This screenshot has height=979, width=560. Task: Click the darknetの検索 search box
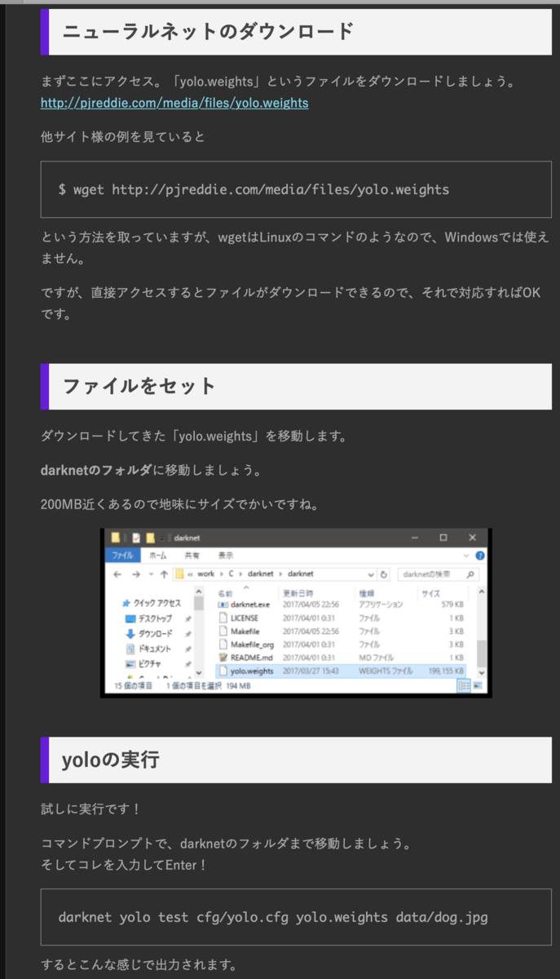click(437, 574)
